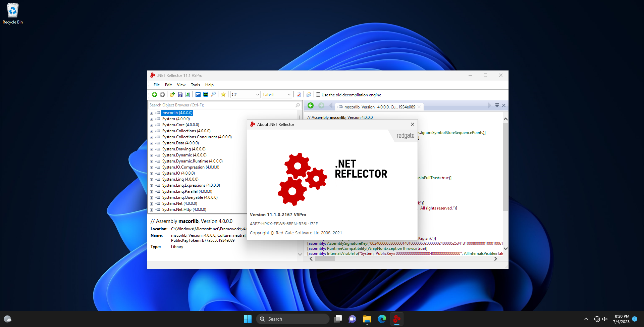The height and width of the screenshot is (327, 644).
Task: Open the Help menu
Action: 209,85
